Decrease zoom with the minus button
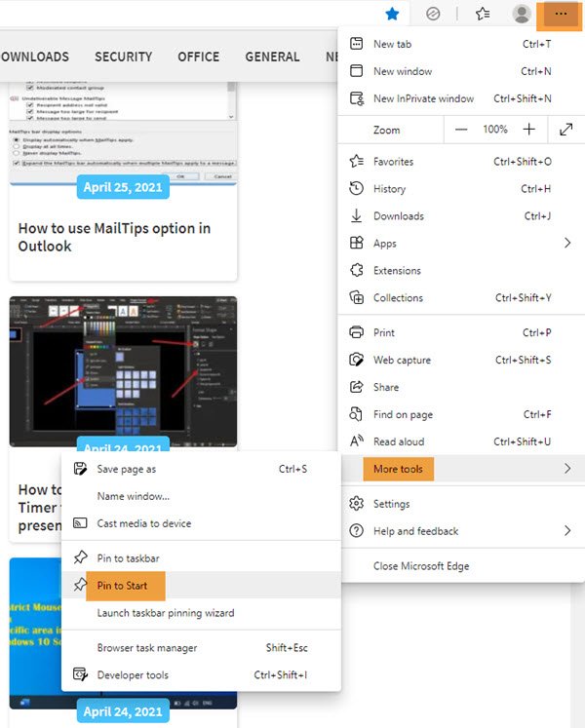The height and width of the screenshot is (728, 585). click(x=461, y=130)
